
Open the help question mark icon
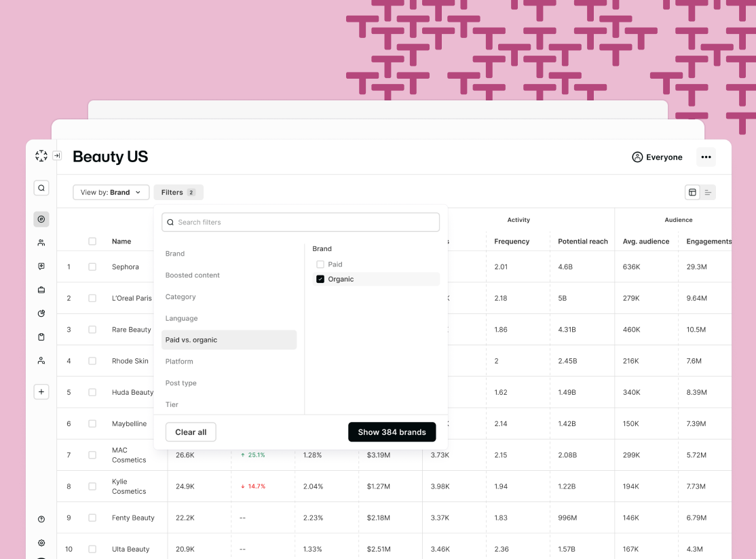[41, 519]
